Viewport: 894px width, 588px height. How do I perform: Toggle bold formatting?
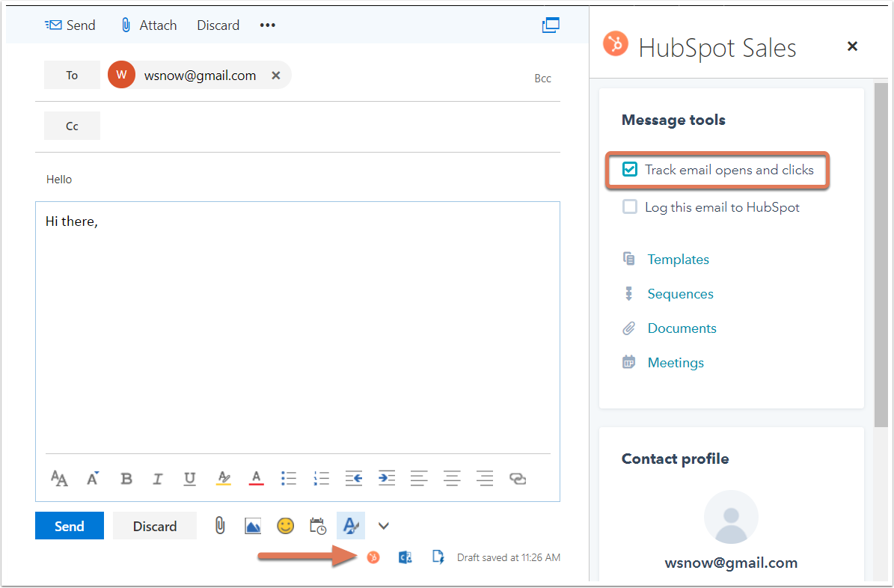tap(126, 479)
